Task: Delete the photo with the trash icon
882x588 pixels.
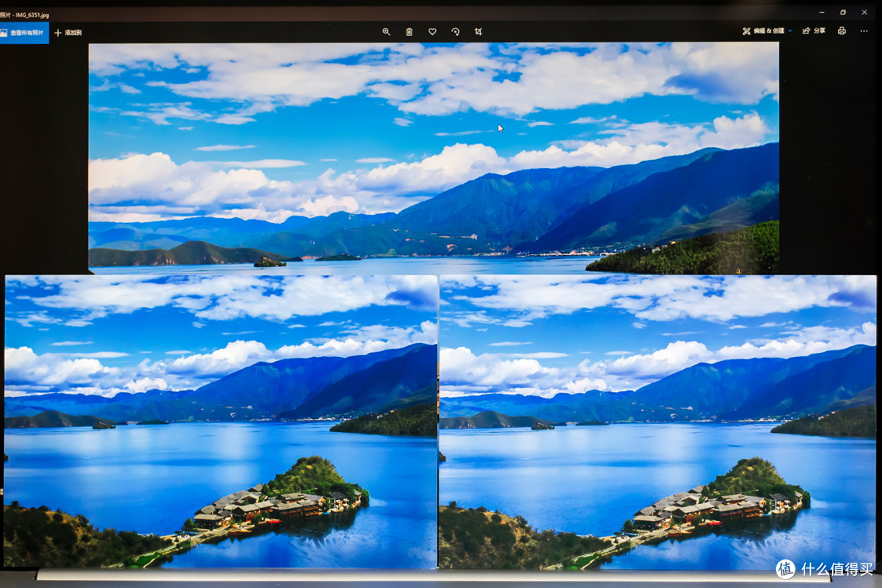Action: pos(409,32)
